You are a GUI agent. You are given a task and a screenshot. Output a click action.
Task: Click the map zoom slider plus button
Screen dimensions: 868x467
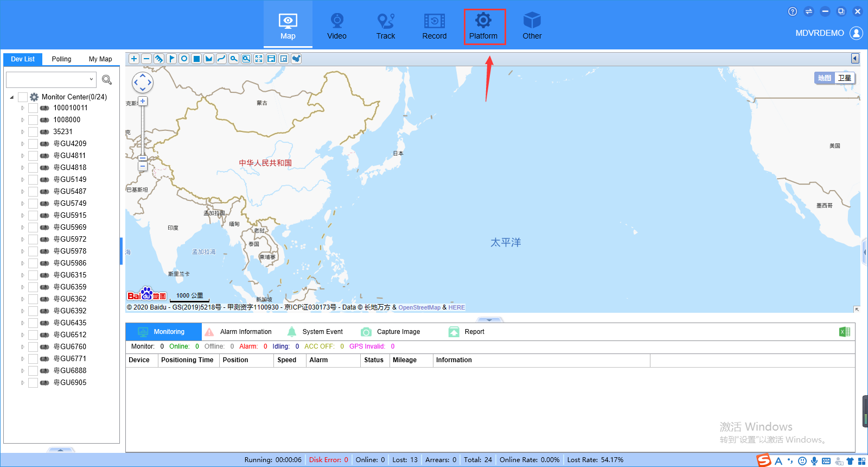click(143, 101)
